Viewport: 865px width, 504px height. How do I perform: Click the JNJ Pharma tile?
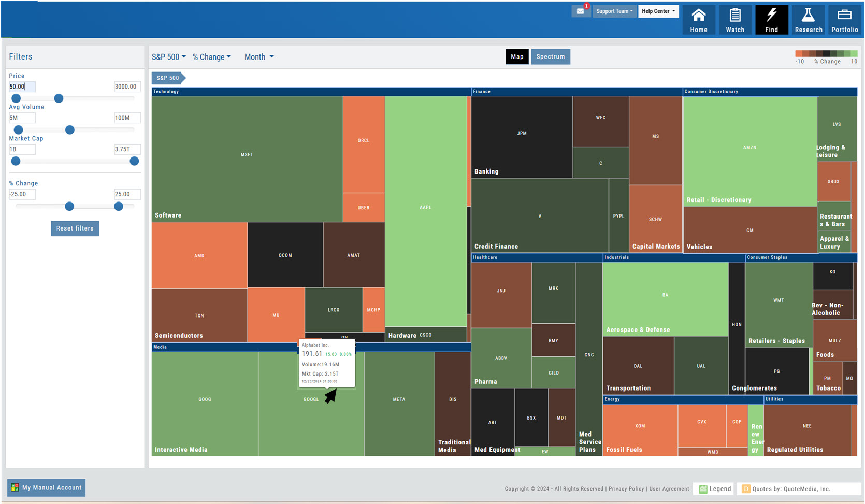coord(501,295)
